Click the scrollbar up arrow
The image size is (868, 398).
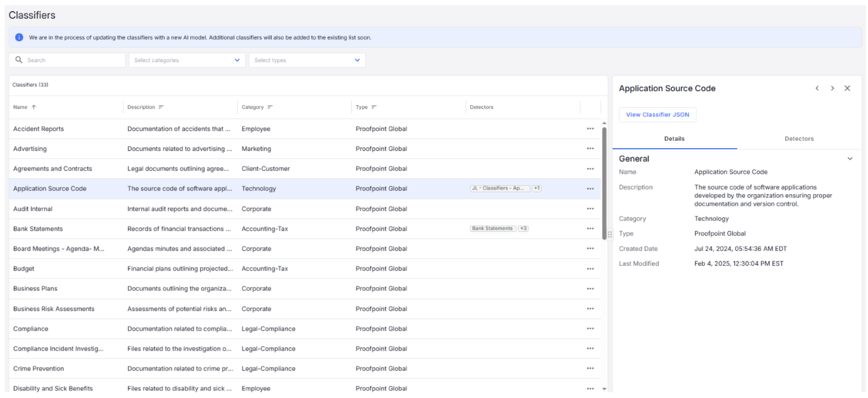[604, 123]
